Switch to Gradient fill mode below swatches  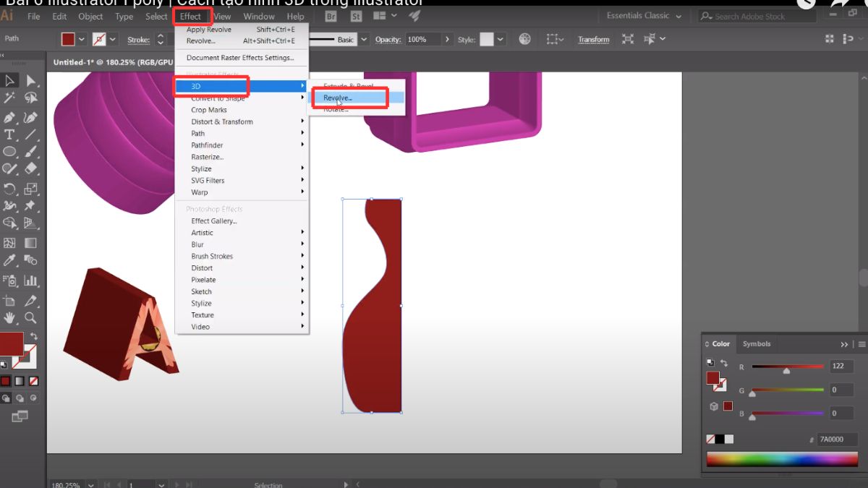(x=20, y=381)
